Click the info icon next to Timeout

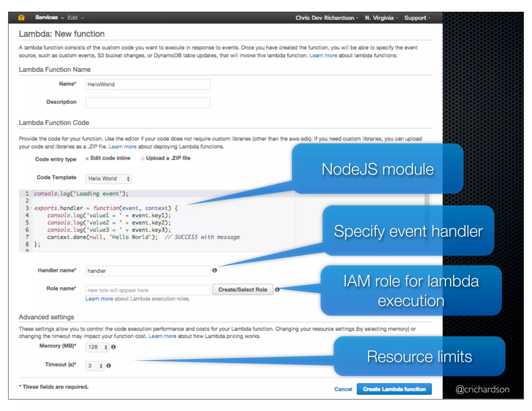(x=109, y=366)
